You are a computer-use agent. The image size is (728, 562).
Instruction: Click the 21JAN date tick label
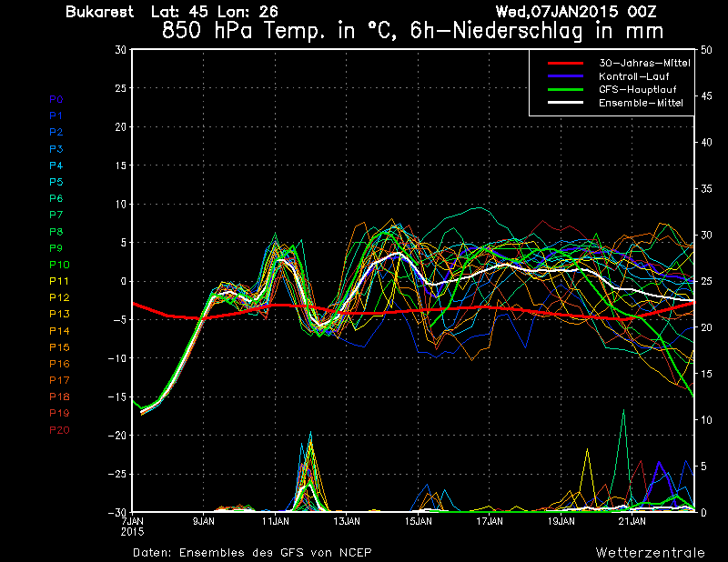coord(632,522)
